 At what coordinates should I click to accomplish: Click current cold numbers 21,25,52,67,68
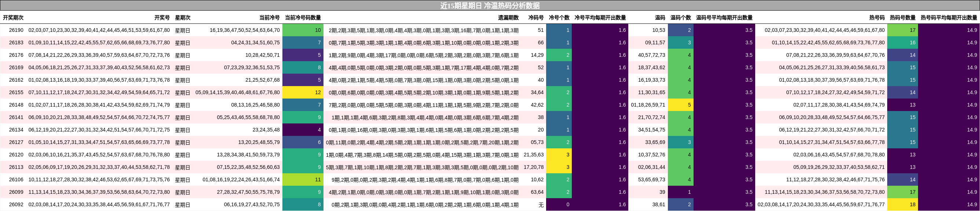[x=263, y=80]
